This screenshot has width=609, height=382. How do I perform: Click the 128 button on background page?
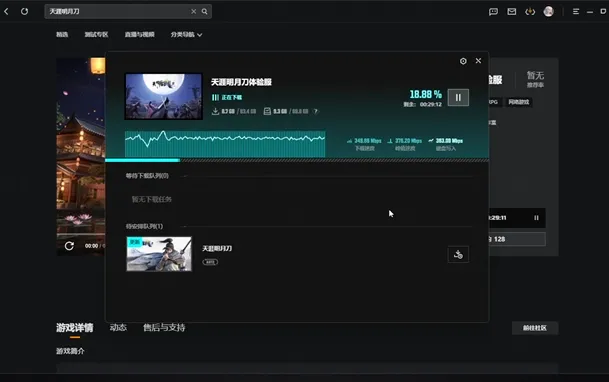pos(517,239)
